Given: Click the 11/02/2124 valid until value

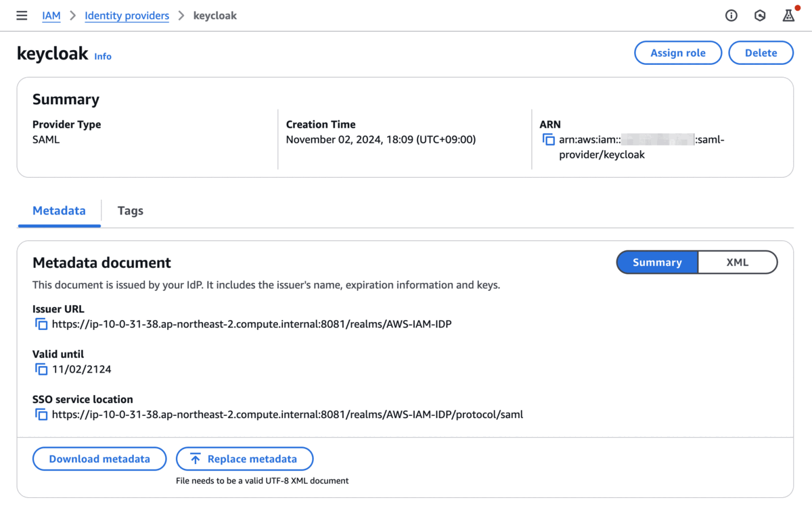Looking at the screenshot, I should point(82,369).
